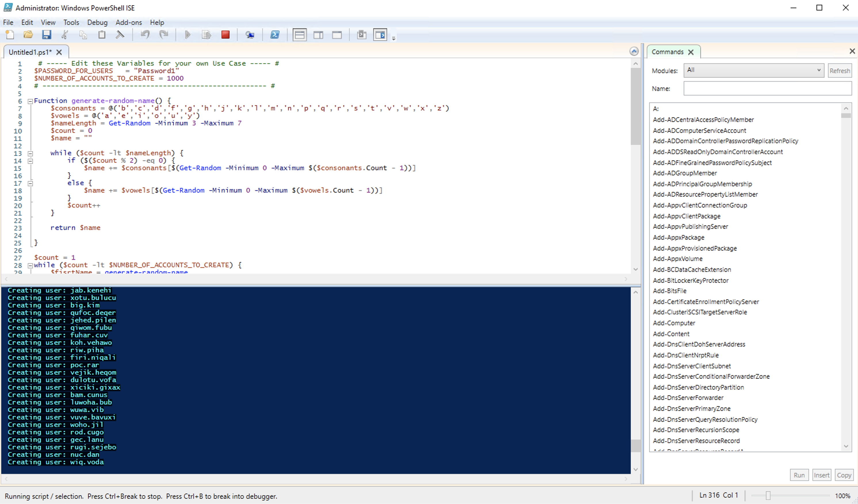Click the $NUMBER_OF_ACCOUNTS_TO_CREATE value 1000

175,78
